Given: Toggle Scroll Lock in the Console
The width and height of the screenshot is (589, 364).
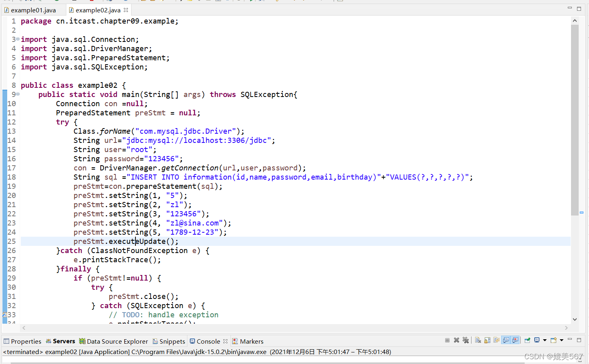Looking at the screenshot, I should coord(487,340).
